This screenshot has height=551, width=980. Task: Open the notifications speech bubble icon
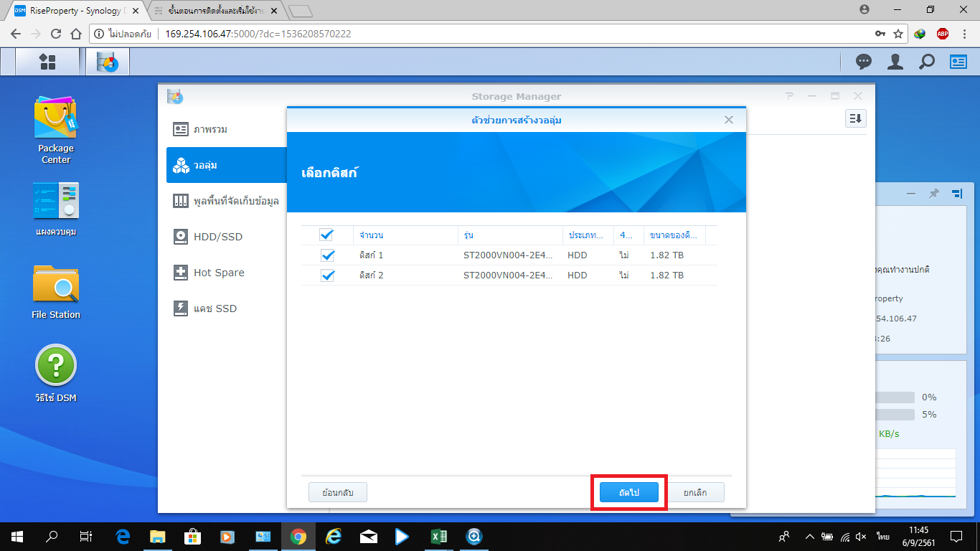pyautogui.click(x=863, y=62)
